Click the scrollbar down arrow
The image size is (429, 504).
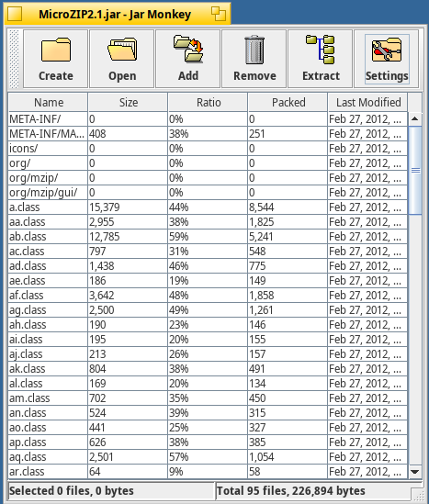415,472
